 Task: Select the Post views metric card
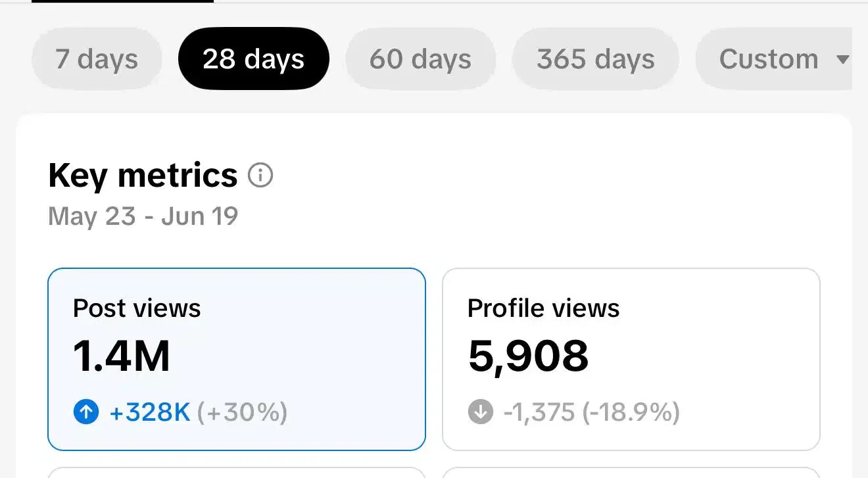coord(237,359)
